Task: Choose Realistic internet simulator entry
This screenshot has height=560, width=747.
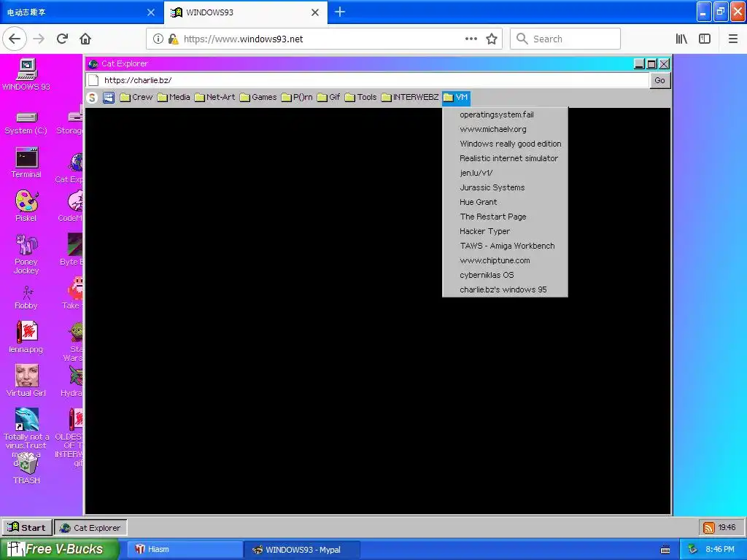Action: [x=505, y=158]
